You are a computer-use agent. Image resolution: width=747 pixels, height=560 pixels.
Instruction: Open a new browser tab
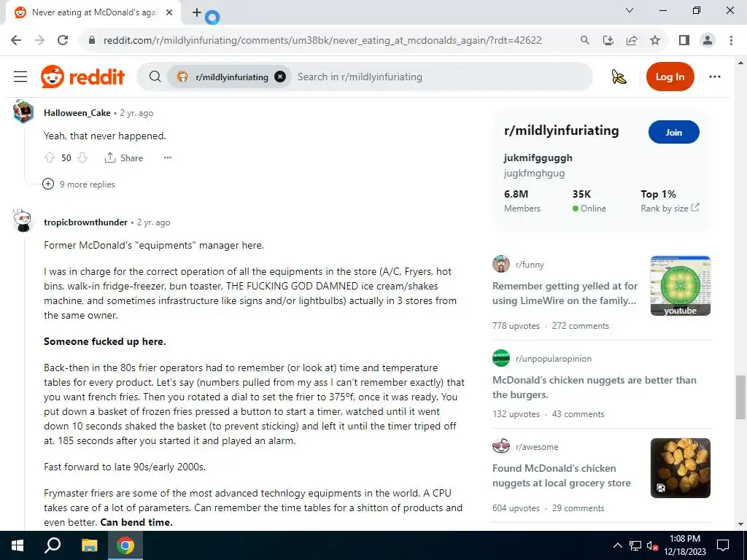pos(197,12)
